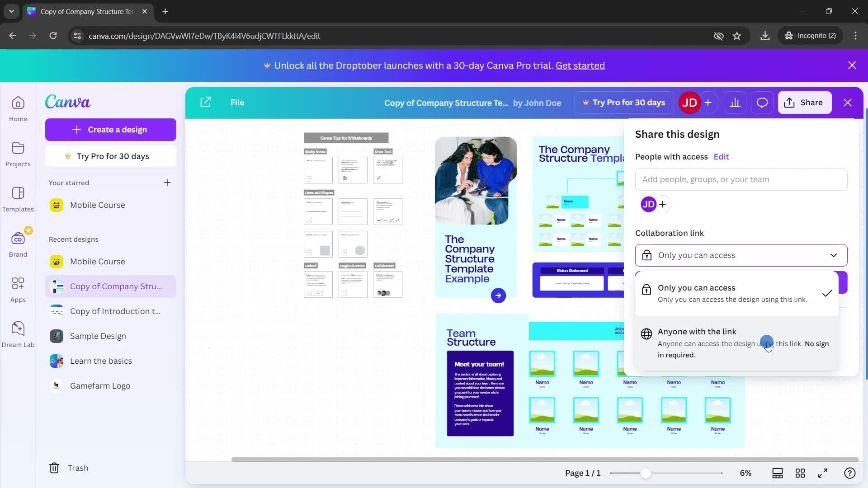The image size is (868, 488).
Task: Enter fullscreen present mode icon
Action: click(823, 473)
